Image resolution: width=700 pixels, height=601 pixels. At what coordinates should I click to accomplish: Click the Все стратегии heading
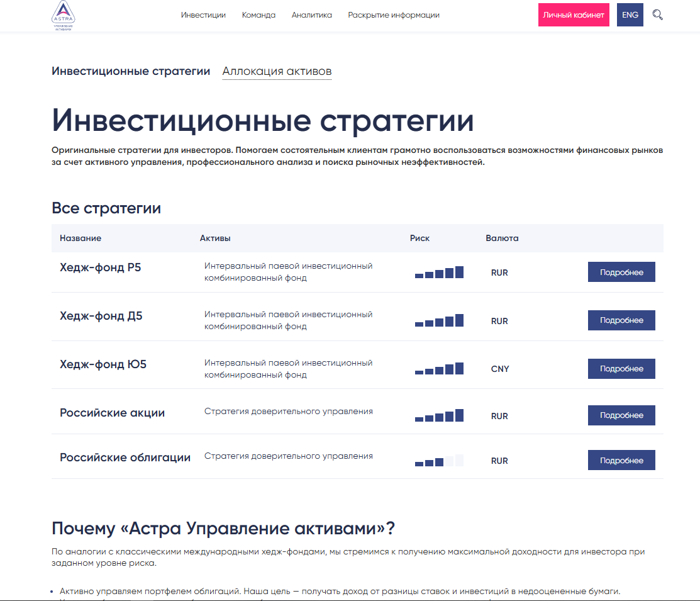coord(106,208)
